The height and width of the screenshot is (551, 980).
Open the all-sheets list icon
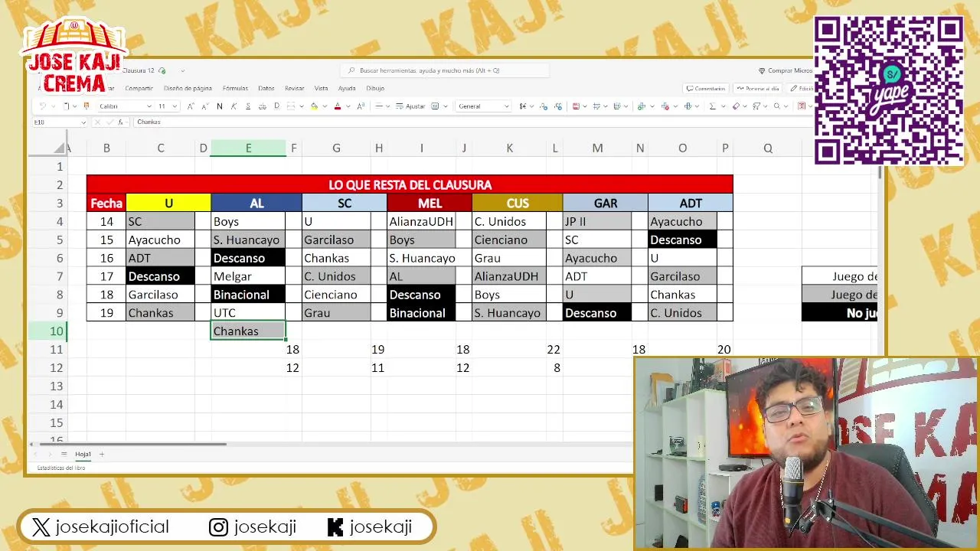64,454
